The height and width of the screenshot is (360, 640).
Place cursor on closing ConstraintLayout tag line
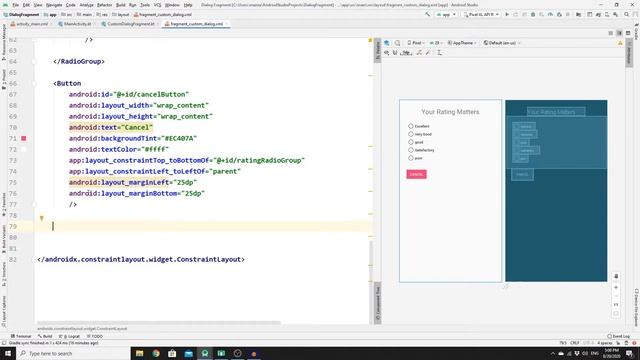click(141, 260)
